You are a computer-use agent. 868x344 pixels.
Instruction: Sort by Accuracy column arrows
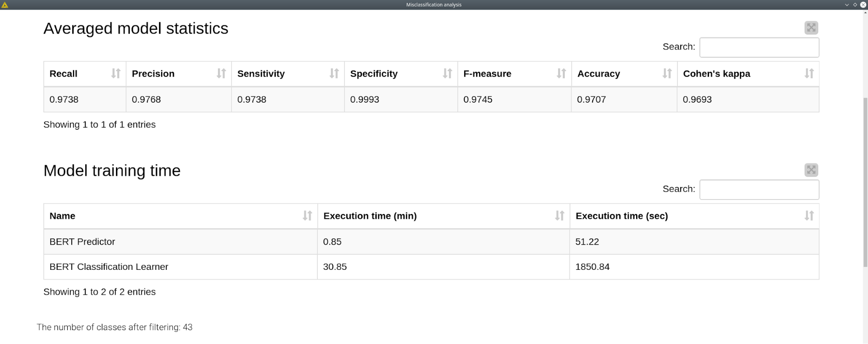(x=667, y=73)
